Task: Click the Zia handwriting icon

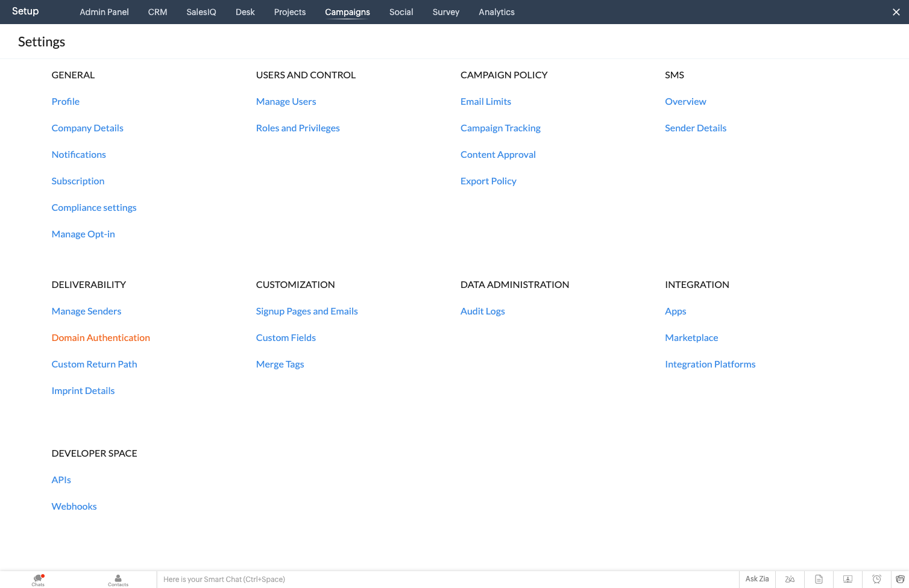Action: pyautogui.click(x=790, y=580)
